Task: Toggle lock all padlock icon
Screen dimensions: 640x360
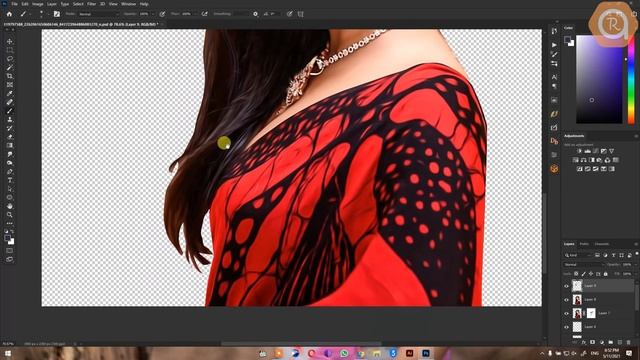Action: [x=606, y=274]
